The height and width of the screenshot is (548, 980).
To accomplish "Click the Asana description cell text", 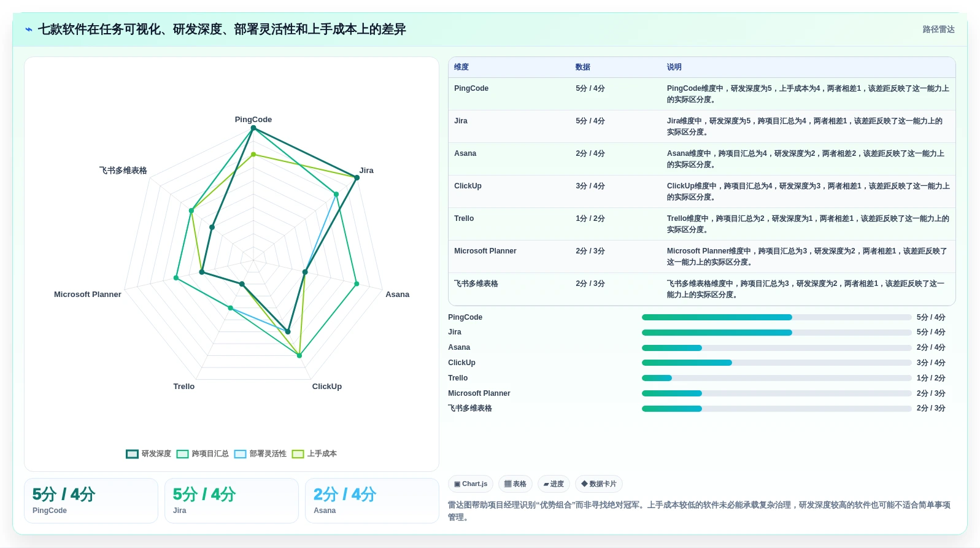I will click(806, 159).
